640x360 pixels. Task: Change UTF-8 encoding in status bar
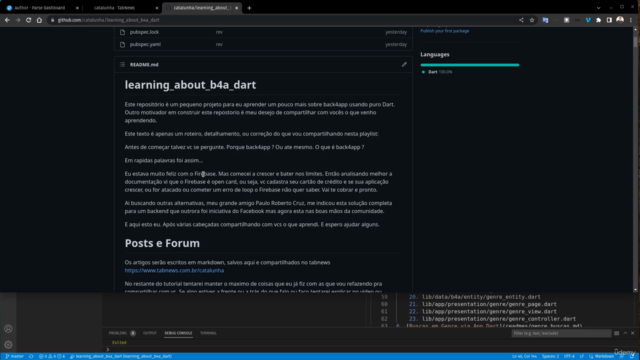pyautogui.click(x=569, y=356)
